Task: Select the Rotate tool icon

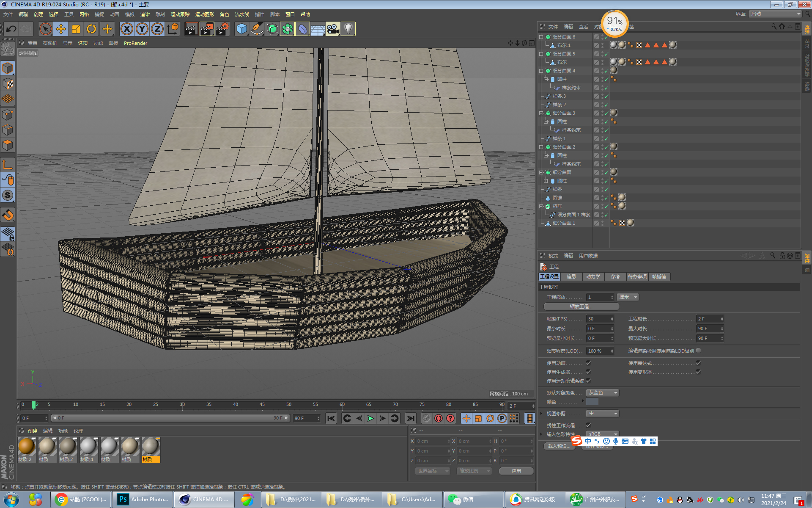Action: (91, 29)
